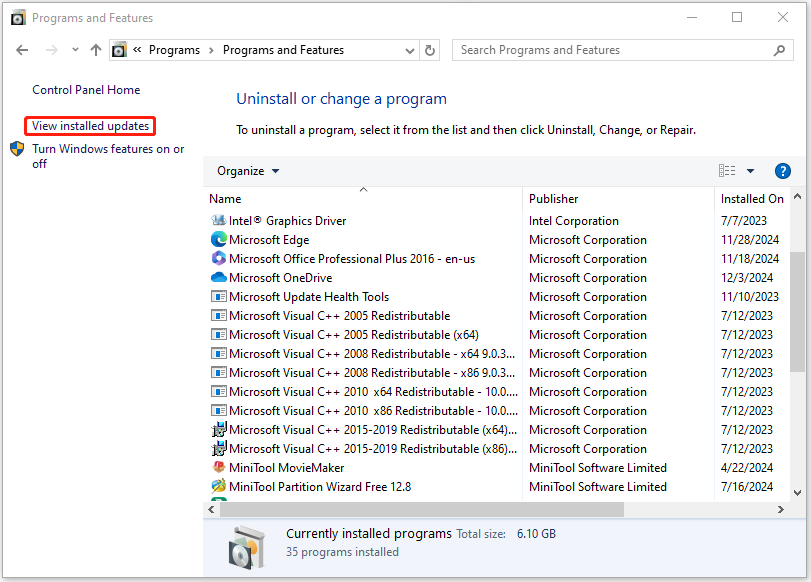Click Intel Corporation publisher cell
Image resolution: width=811 pixels, height=582 pixels.
[x=574, y=221]
